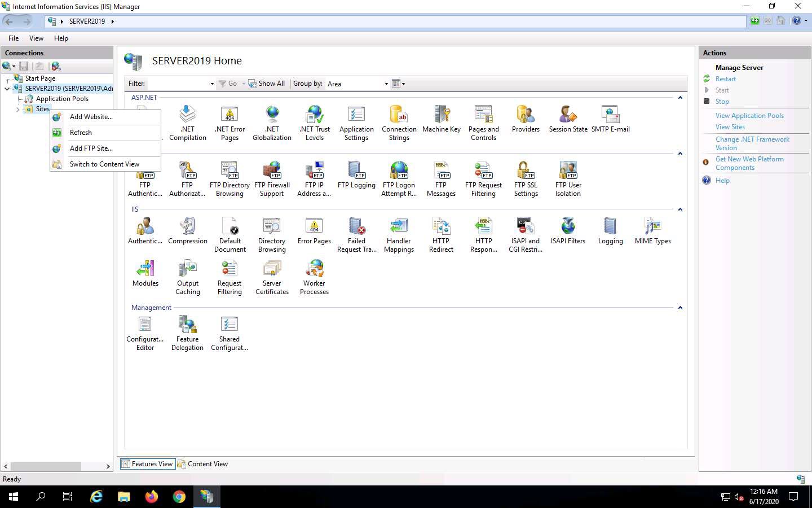812x508 pixels.
Task: Expand the Sites tree node
Action: click(x=17, y=110)
